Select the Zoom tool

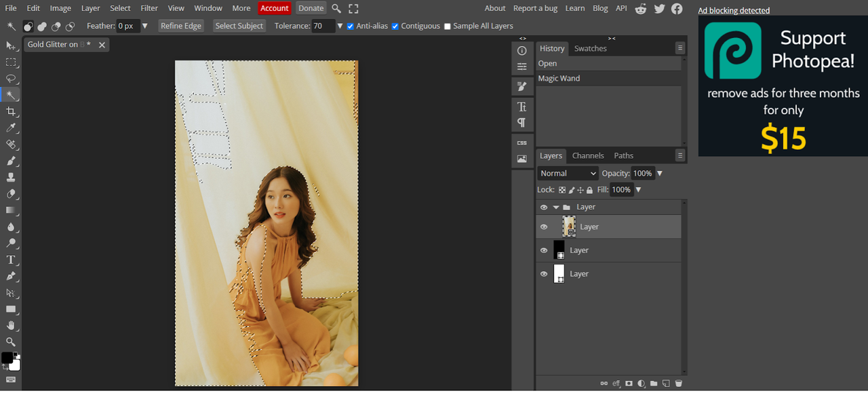pyautogui.click(x=11, y=342)
